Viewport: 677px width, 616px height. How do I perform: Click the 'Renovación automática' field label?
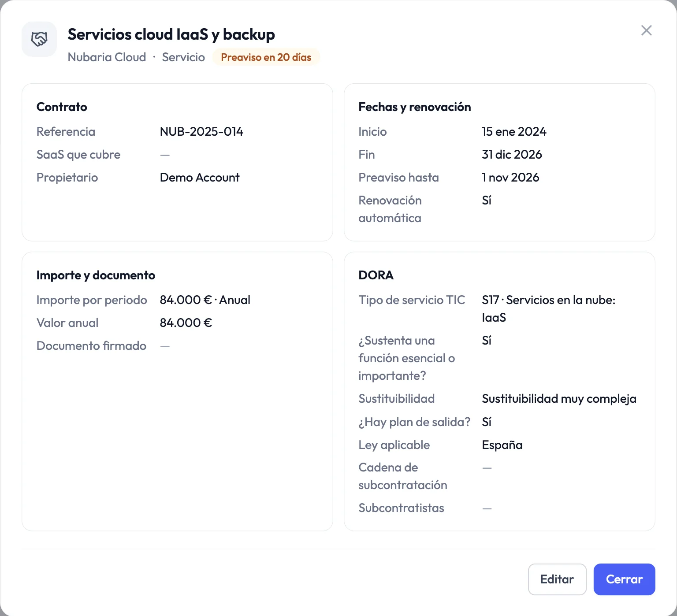tap(390, 209)
